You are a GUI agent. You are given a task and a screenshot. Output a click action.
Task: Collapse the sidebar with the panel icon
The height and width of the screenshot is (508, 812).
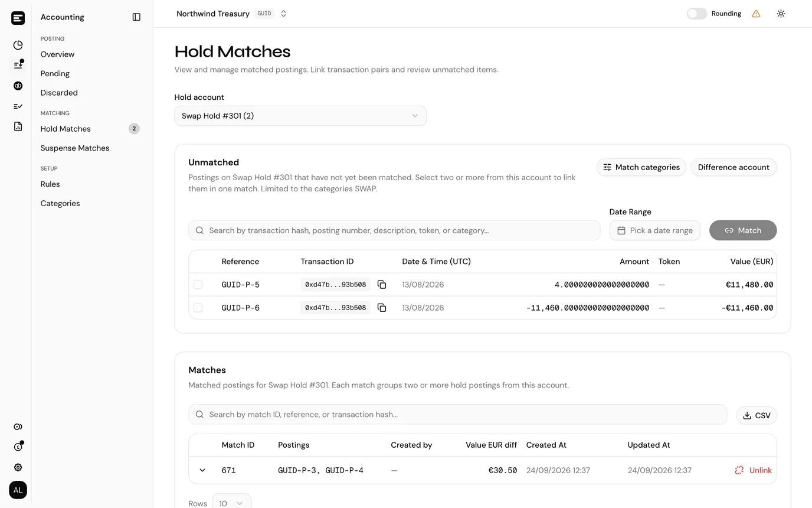(x=136, y=17)
